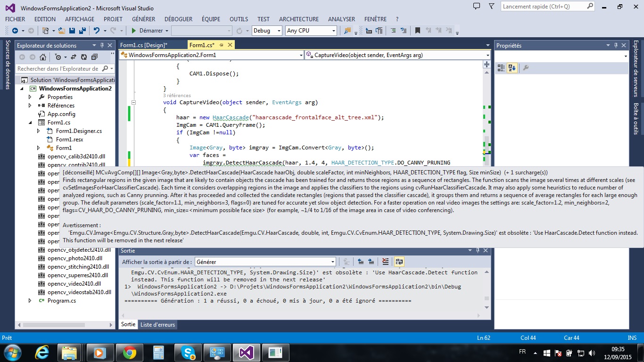644x362 pixels.
Task: Open the Debug configuration dropdown
Action: 278,31
